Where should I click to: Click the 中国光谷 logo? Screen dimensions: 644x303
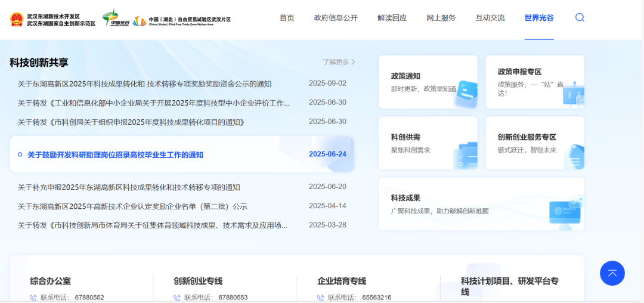(115, 18)
